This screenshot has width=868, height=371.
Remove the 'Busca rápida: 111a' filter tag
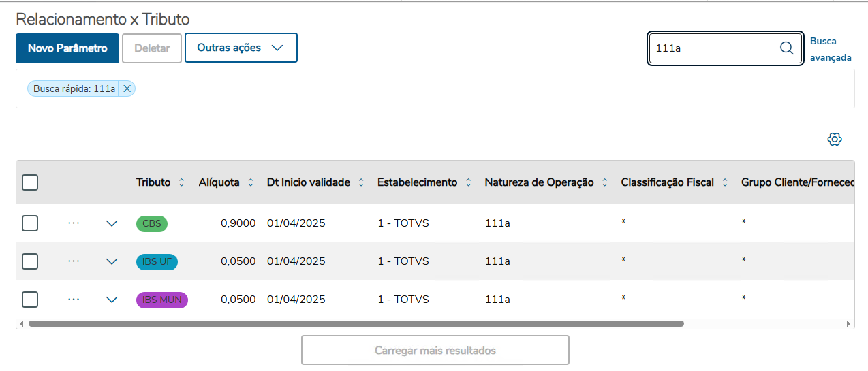127,88
